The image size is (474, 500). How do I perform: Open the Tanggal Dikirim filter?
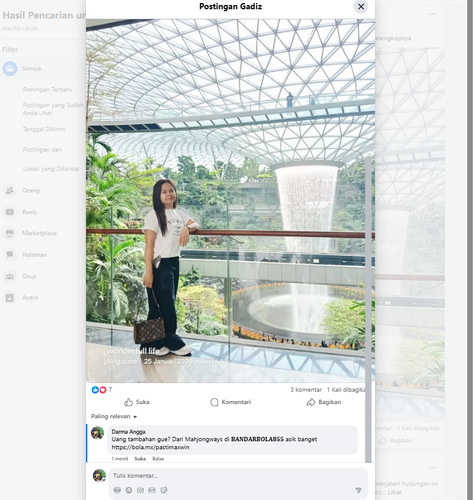tap(44, 129)
